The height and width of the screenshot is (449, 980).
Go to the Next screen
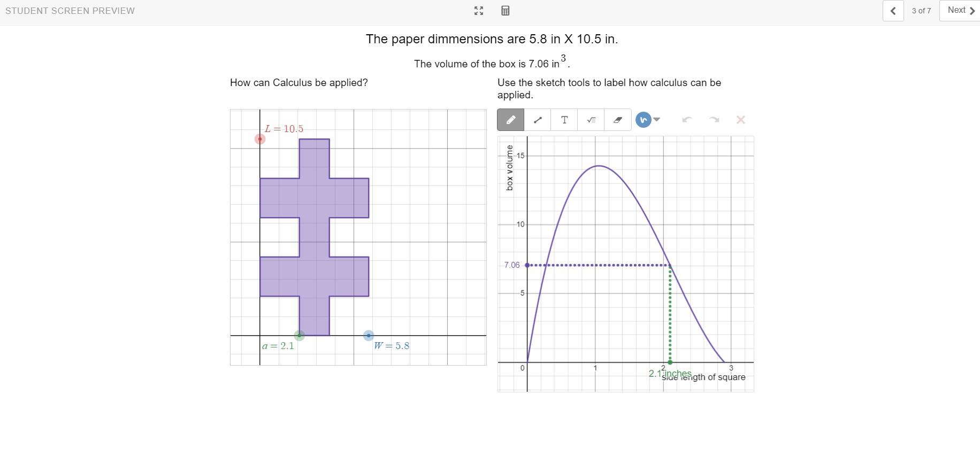coord(961,11)
